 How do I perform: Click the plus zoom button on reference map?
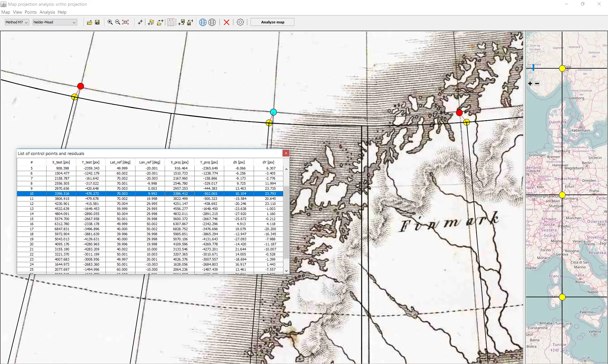530,83
